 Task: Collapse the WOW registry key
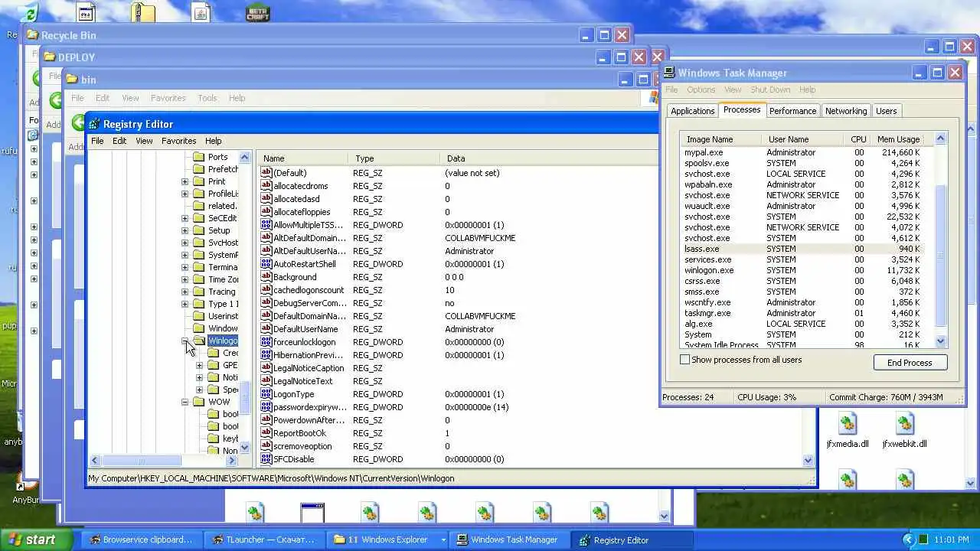click(x=185, y=402)
